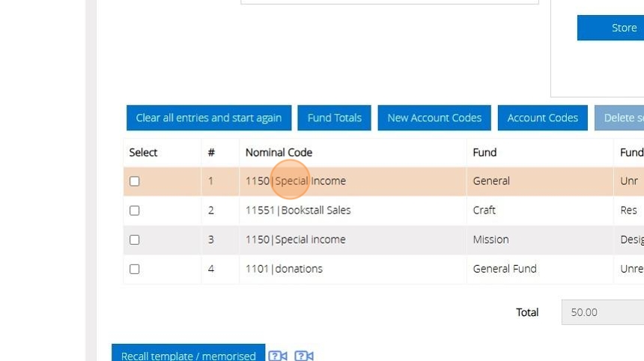Click Recall template / memorised button
644x361 pixels.
click(189, 353)
